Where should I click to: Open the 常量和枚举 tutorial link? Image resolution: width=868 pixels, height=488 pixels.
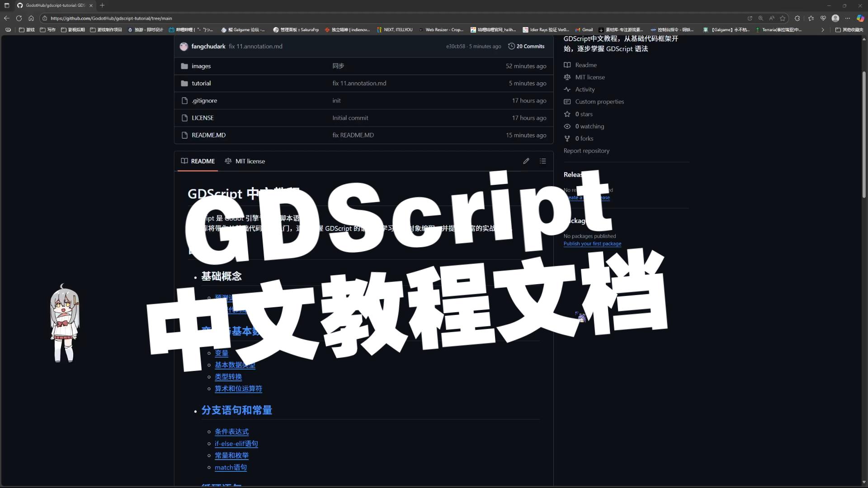[231, 455]
